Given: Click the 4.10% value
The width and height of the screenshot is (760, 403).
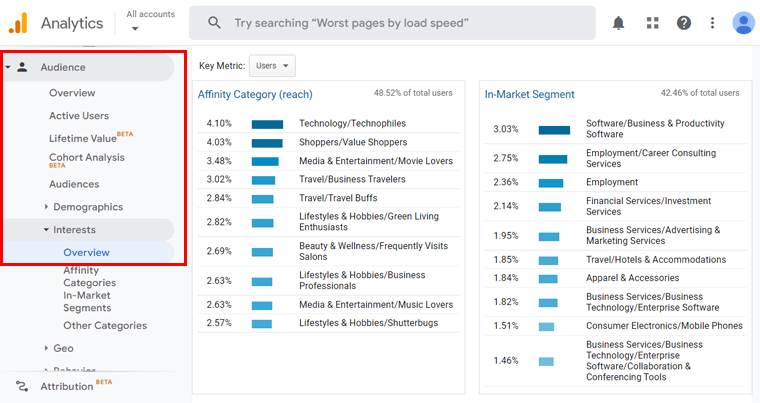Looking at the screenshot, I should pyautogui.click(x=219, y=123).
